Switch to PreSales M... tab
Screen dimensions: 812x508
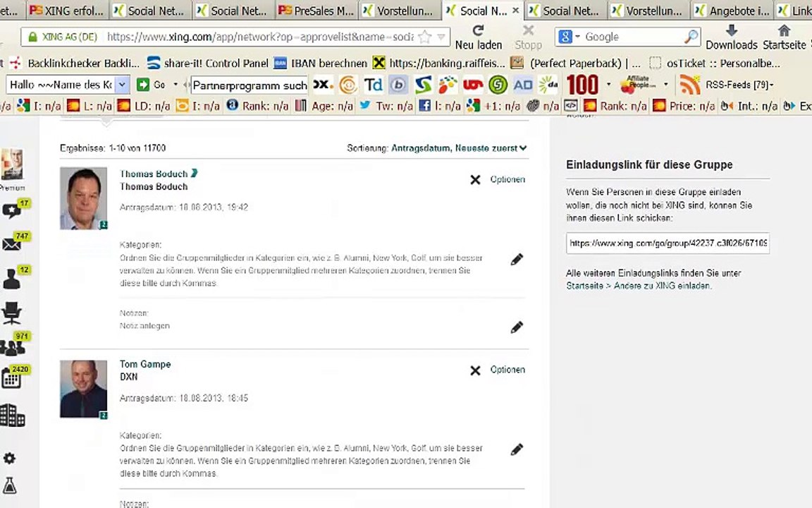315,11
